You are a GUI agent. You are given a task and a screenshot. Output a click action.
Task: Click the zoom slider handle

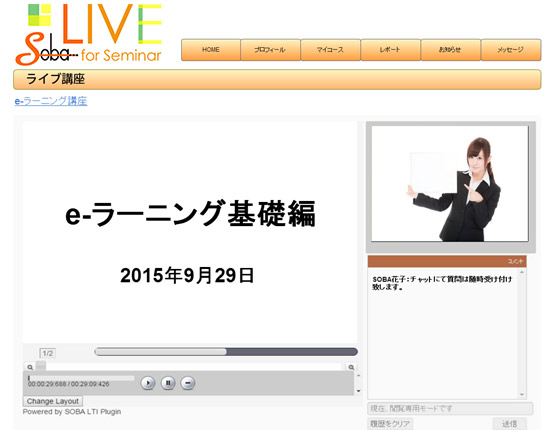tap(41, 366)
